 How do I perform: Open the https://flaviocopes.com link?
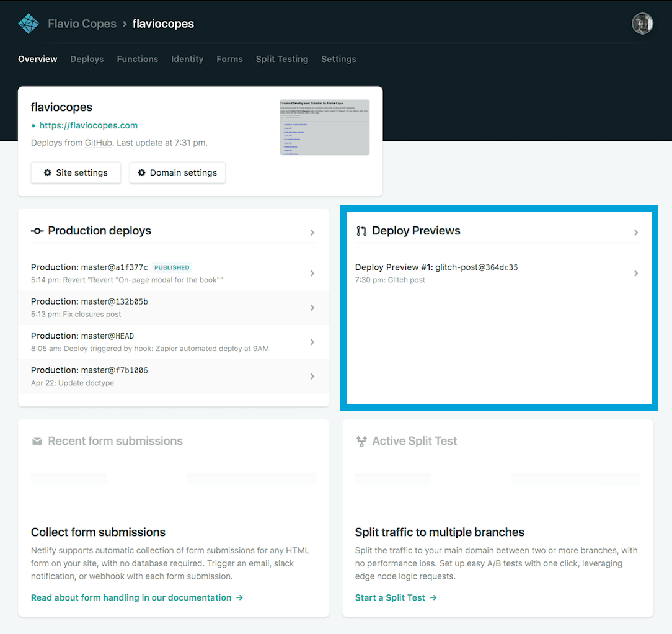[x=88, y=125]
